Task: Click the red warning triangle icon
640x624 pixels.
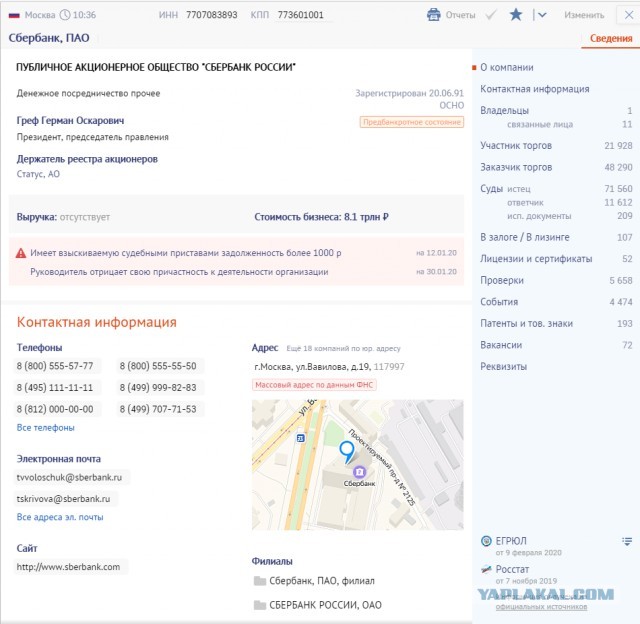Action: tap(21, 253)
